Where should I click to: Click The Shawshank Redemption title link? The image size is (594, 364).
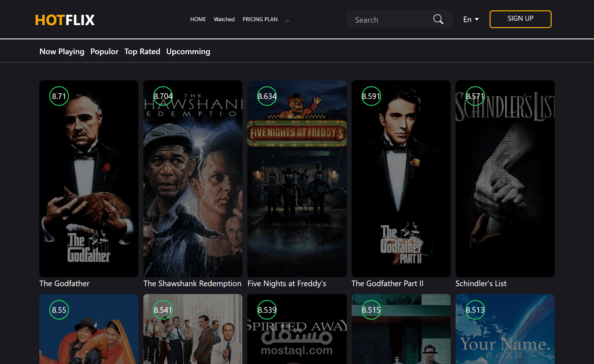[192, 283]
